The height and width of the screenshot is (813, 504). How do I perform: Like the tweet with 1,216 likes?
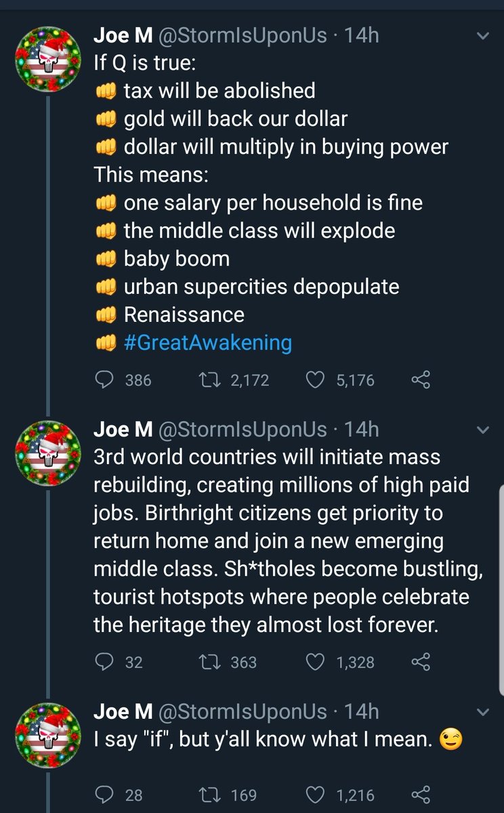tap(316, 794)
